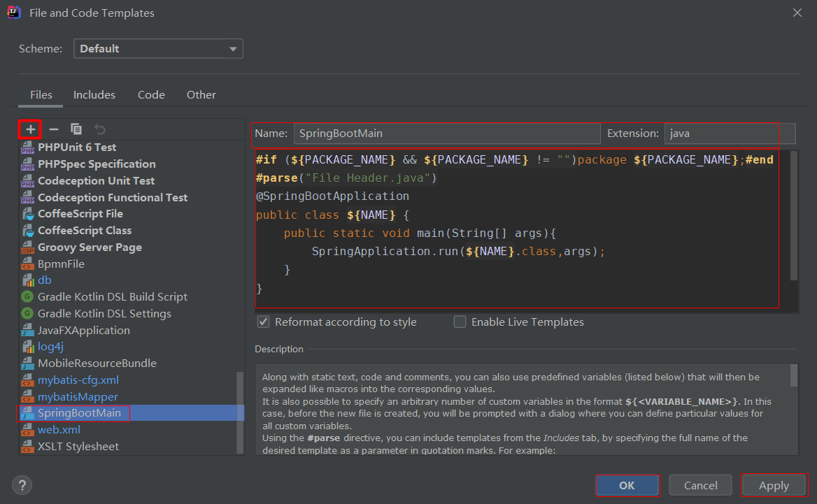Select Gradle Kotlin DSL Settings template
817x504 pixels.
[x=132, y=313]
